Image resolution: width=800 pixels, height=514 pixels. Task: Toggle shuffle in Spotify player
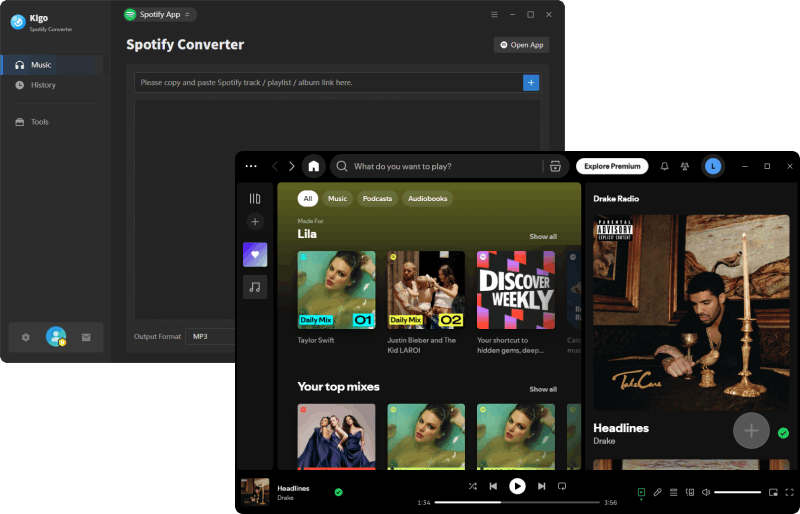click(472, 486)
